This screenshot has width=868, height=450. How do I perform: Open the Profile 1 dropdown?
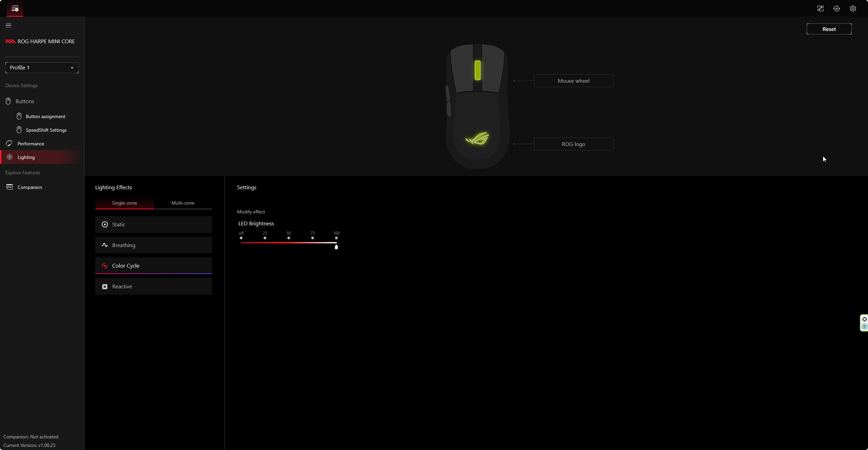(42, 68)
